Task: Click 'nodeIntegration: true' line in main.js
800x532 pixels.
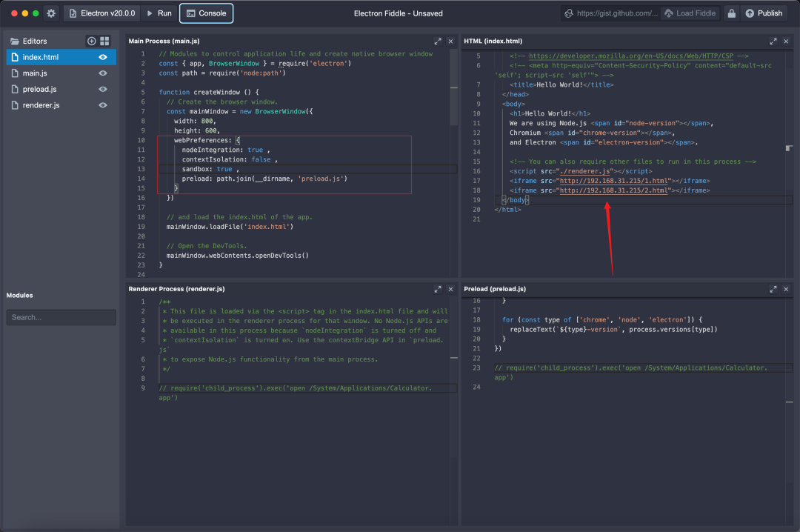Action: pos(226,150)
